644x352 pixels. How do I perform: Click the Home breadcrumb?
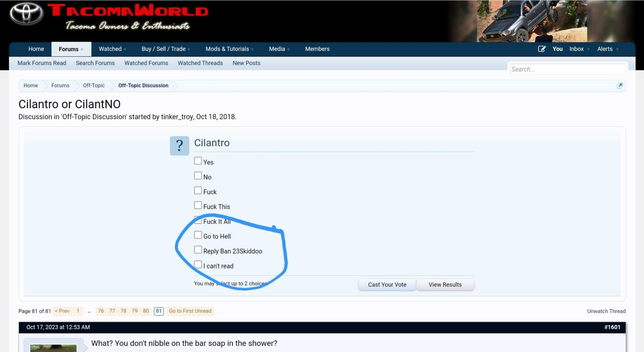[x=31, y=85]
